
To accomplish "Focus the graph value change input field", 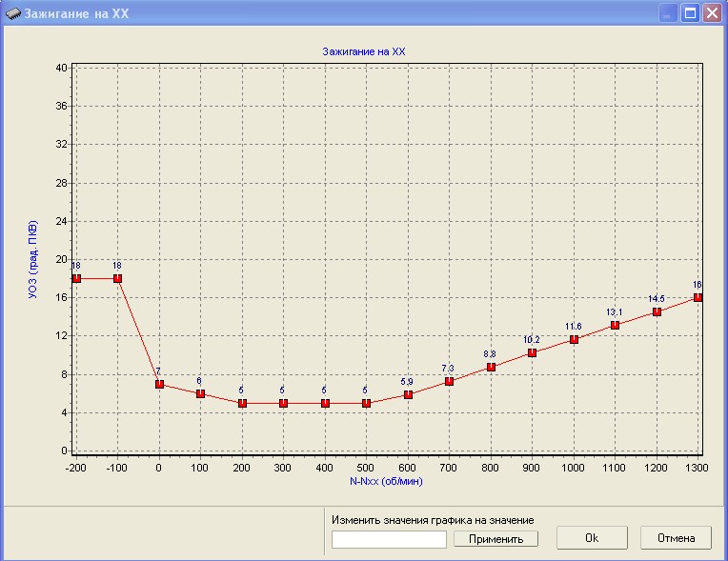I will click(x=389, y=539).
